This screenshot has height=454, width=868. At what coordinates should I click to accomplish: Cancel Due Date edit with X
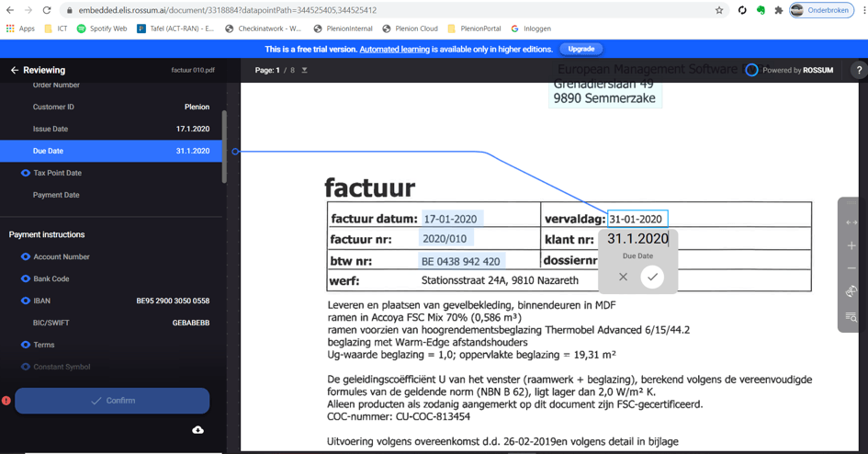click(x=623, y=277)
